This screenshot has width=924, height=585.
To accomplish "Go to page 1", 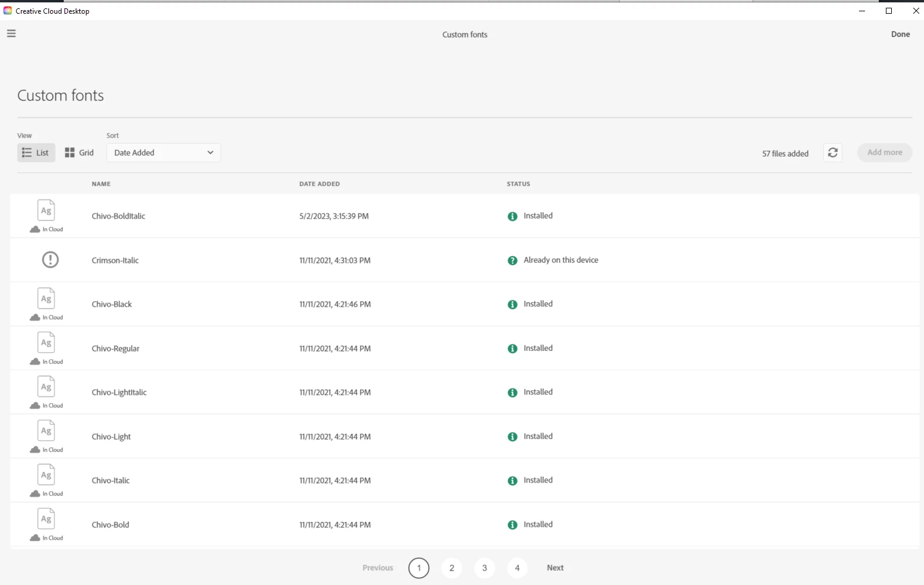I will (418, 568).
